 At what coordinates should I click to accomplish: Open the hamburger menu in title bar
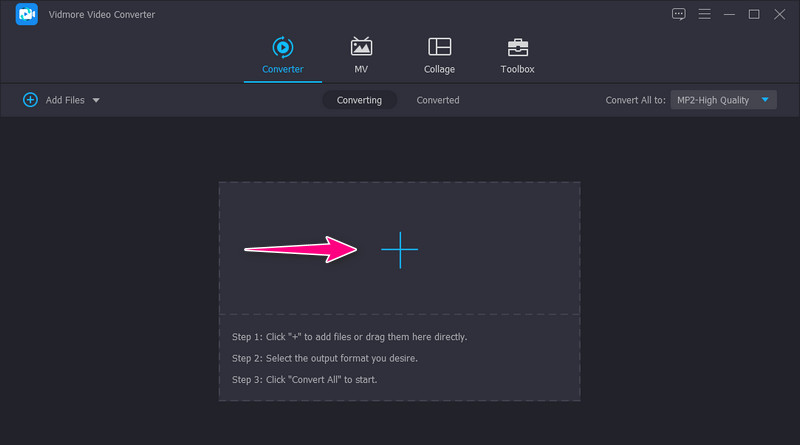point(704,14)
